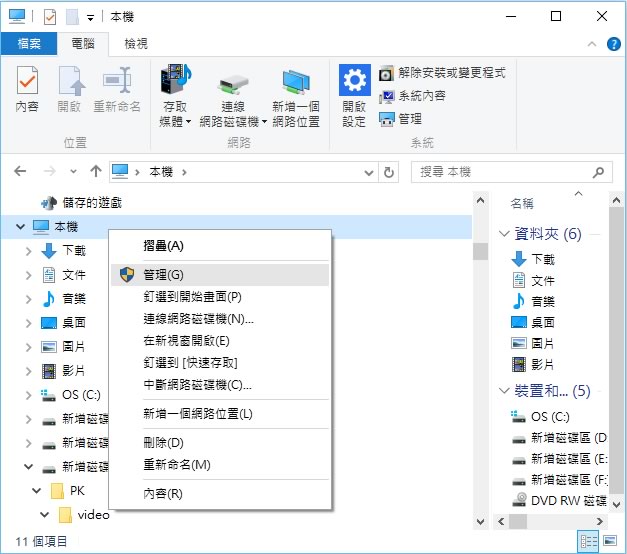The height and width of the screenshot is (554, 627).
Task: Select the DVD RW drive item
Action: pyautogui.click(x=560, y=500)
